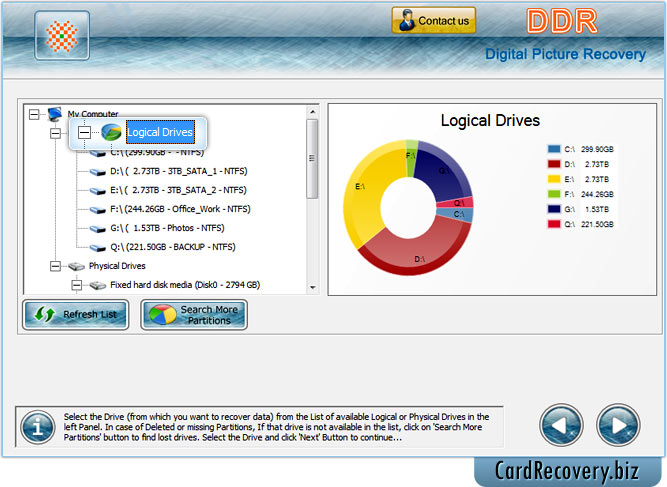Collapse the My Computer tree node

click(34, 114)
